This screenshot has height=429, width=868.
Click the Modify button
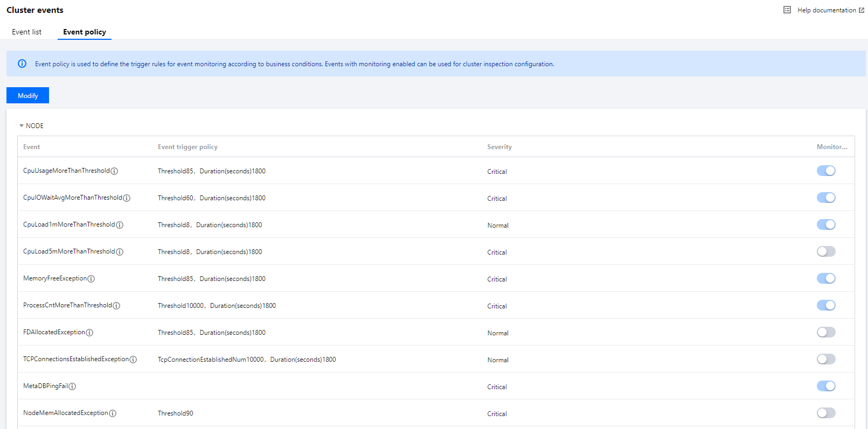pos(27,95)
